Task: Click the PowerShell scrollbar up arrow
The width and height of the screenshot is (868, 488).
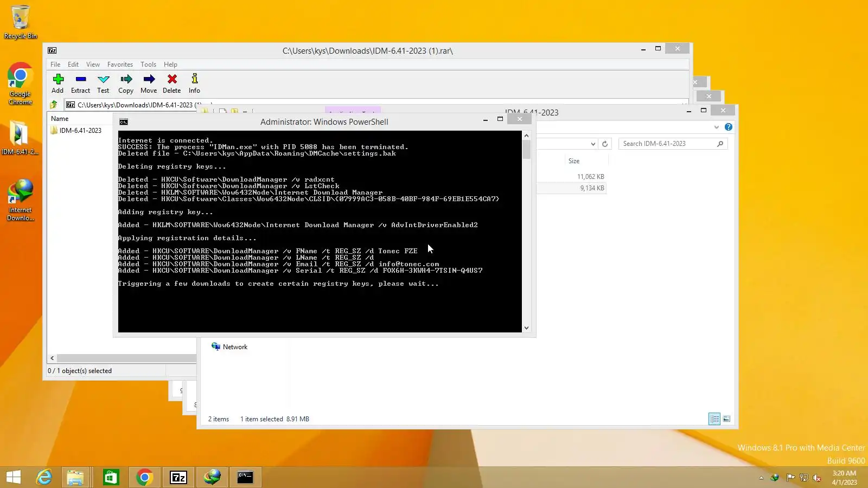Action: (526, 136)
